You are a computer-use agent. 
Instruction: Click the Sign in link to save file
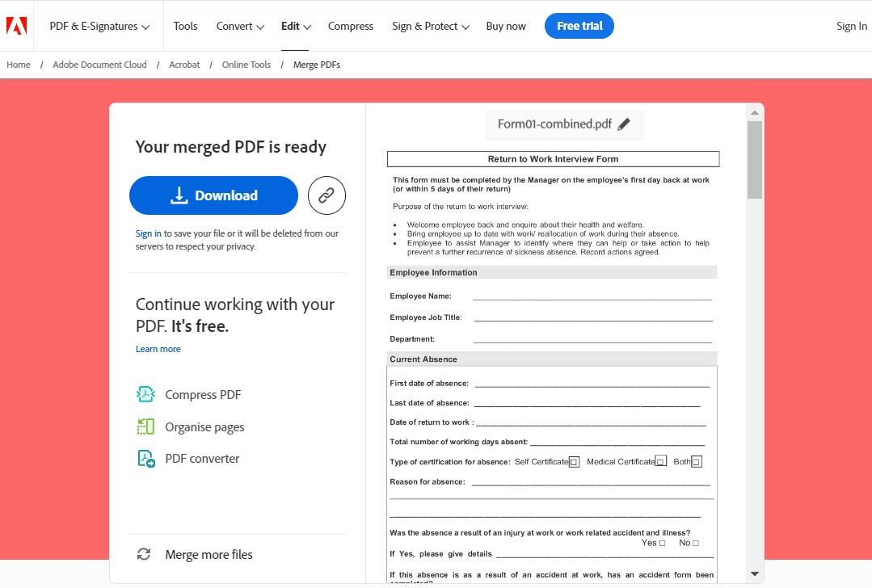pos(148,233)
